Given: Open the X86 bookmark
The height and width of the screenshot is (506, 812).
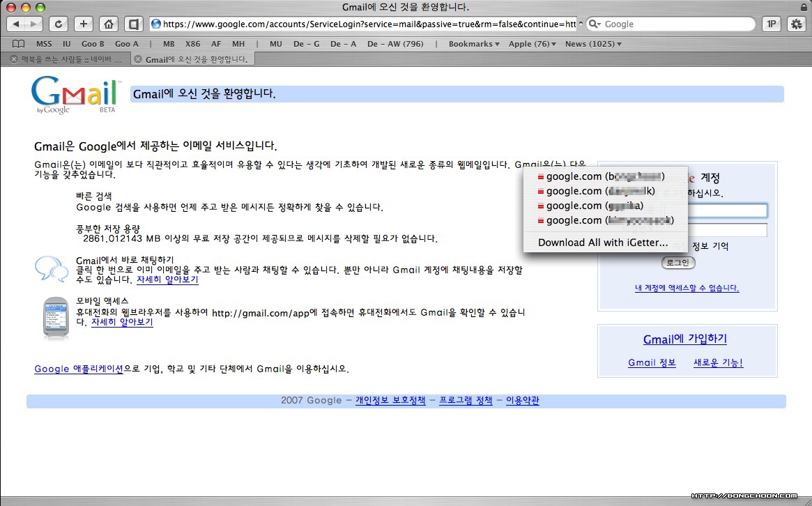Looking at the screenshot, I should click(x=192, y=44).
